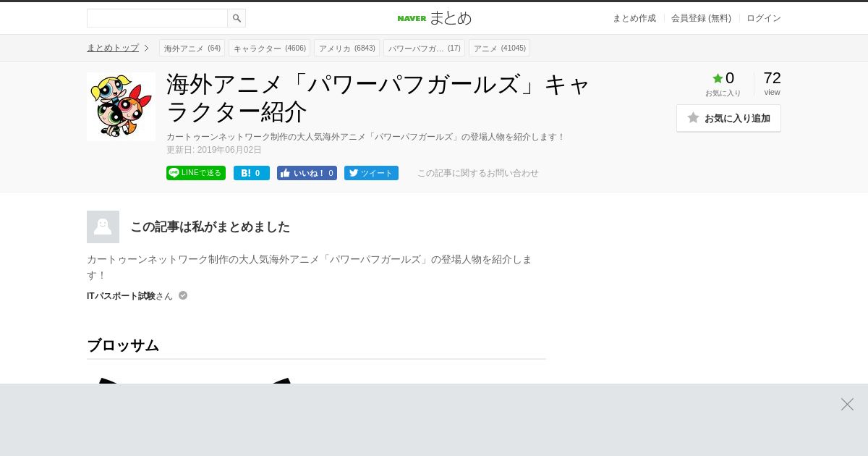
Task: Select the アニメ (41045) tag
Action: coord(499,48)
